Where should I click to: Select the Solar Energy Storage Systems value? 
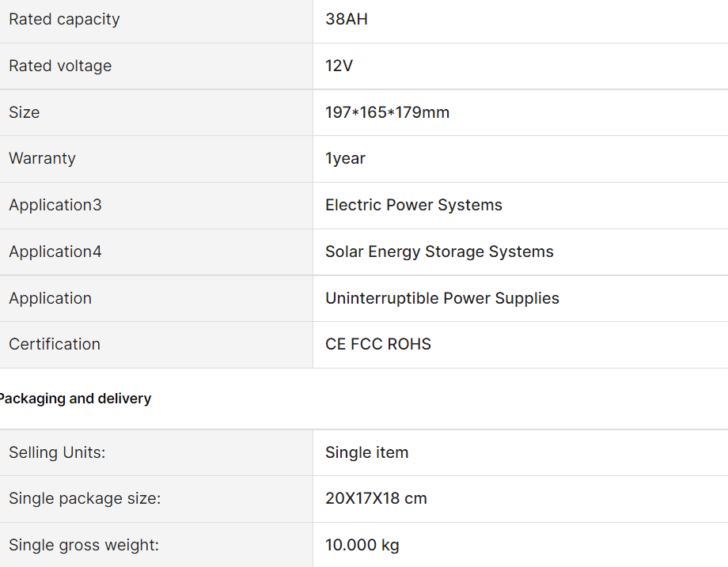click(x=439, y=252)
